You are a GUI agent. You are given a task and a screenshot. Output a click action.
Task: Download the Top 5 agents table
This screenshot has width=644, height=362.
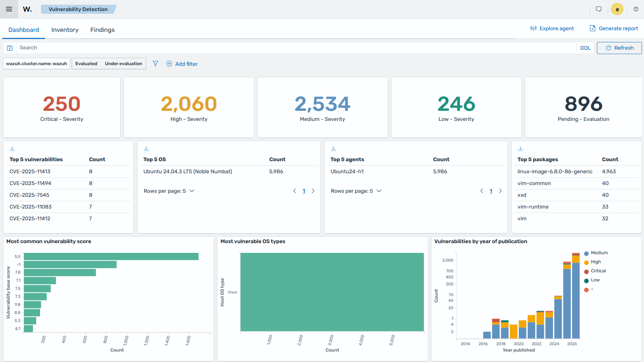point(333,148)
